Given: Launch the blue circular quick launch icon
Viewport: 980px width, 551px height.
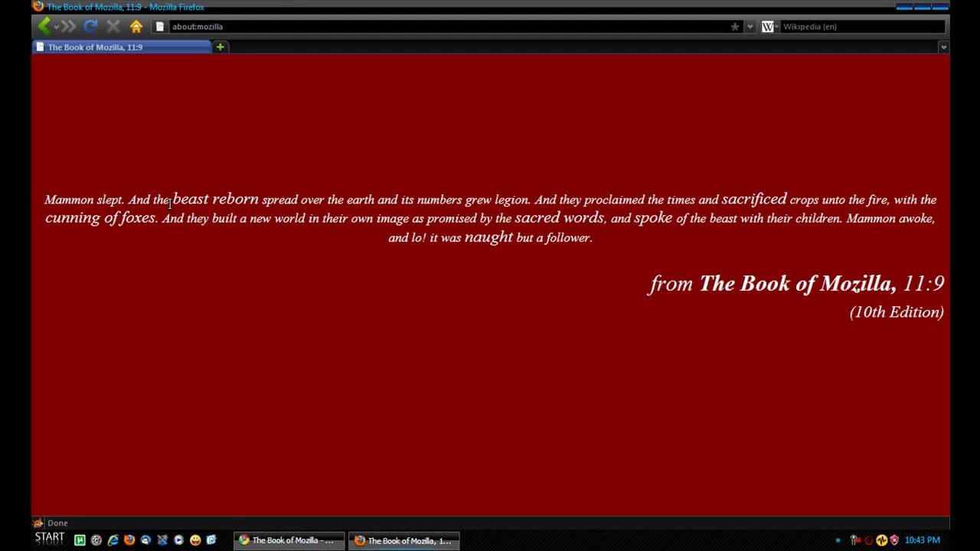Looking at the screenshot, I should click(x=145, y=540).
